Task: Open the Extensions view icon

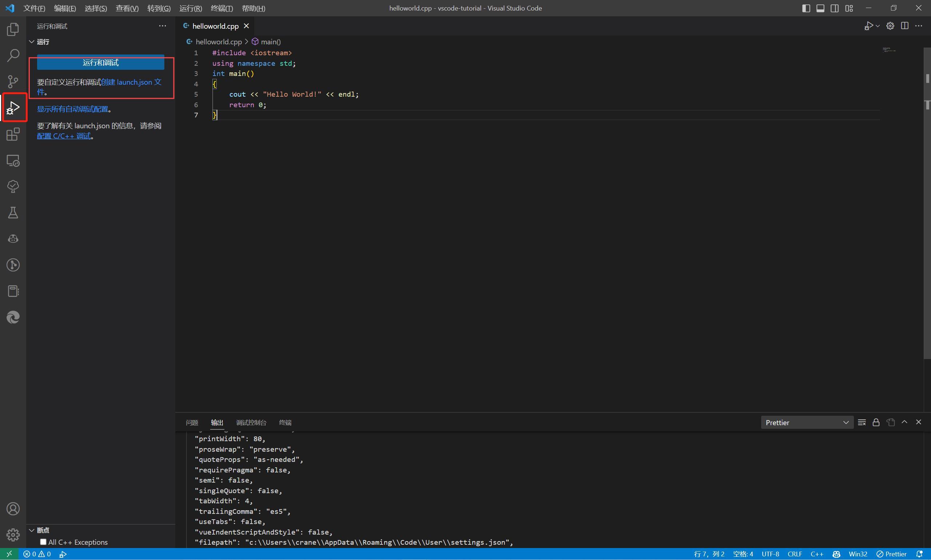Action: click(x=13, y=134)
